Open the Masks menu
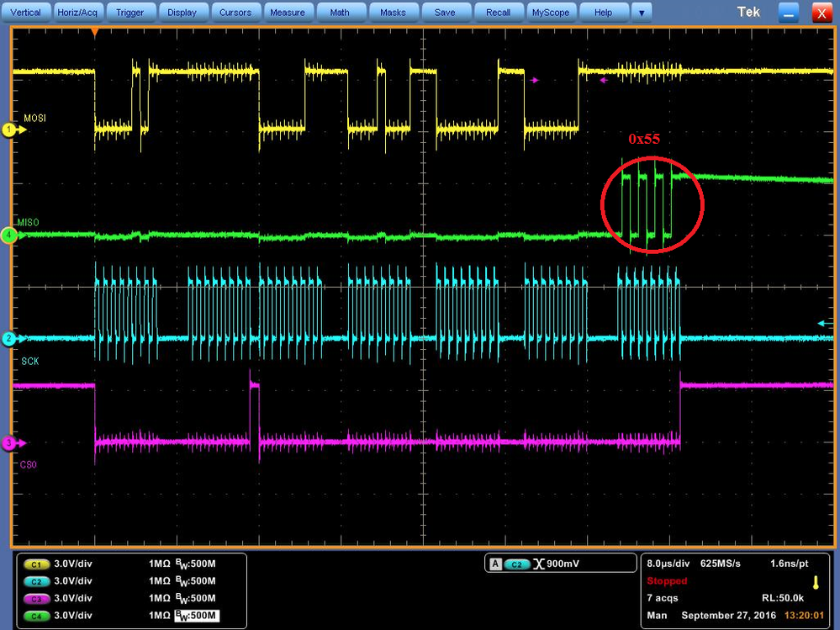Viewport: 840px width, 630px height. click(393, 13)
